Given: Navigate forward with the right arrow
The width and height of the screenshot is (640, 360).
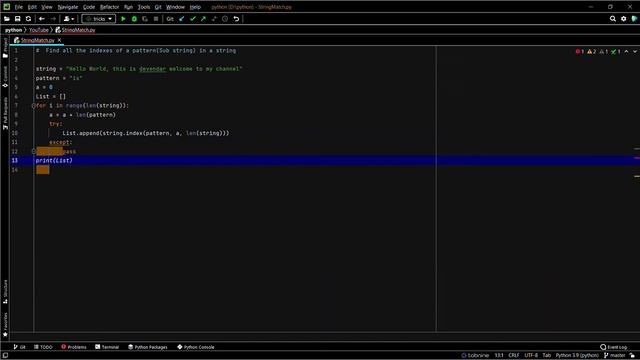Looking at the screenshot, I should click(x=53, y=19).
